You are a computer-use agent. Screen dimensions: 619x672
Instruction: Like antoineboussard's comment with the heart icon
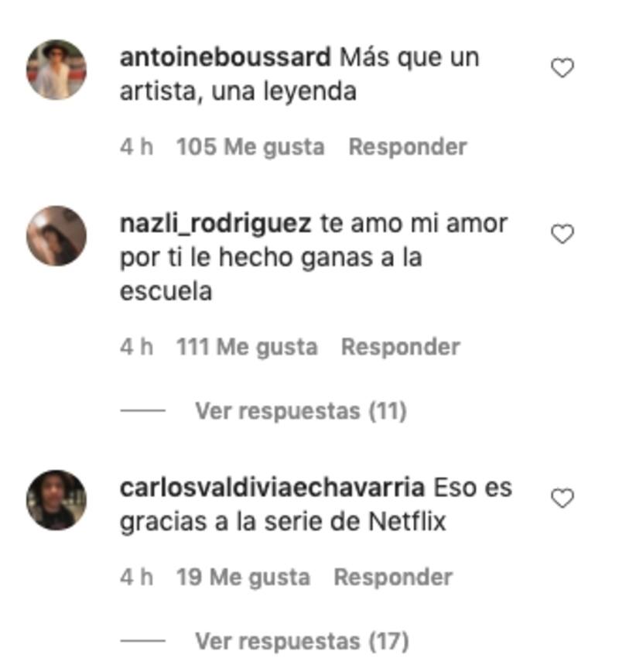click(x=562, y=68)
